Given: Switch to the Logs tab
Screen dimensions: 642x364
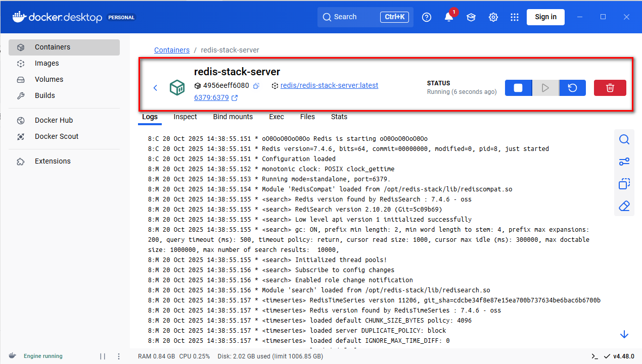Looking at the screenshot, I should click(x=150, y=117).
